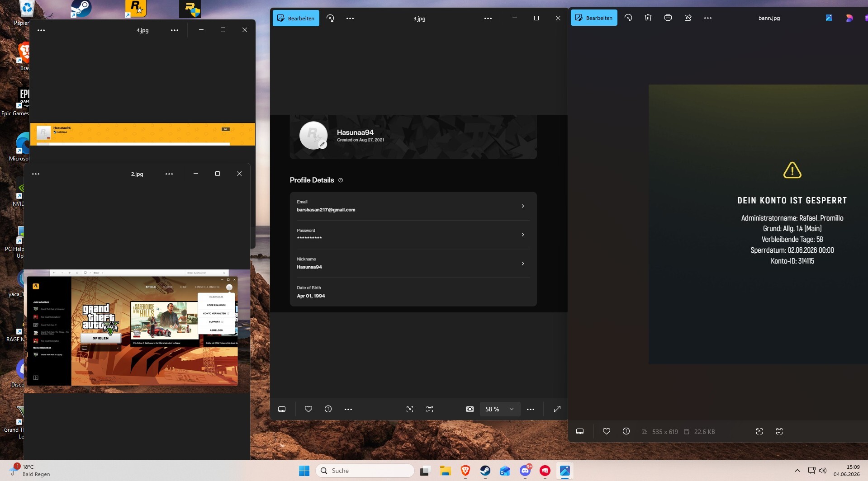Viewport: 868px width, 481px height.
Task: Toggle the filmstrip in the bann.jpg window
Action: [580, 431]
